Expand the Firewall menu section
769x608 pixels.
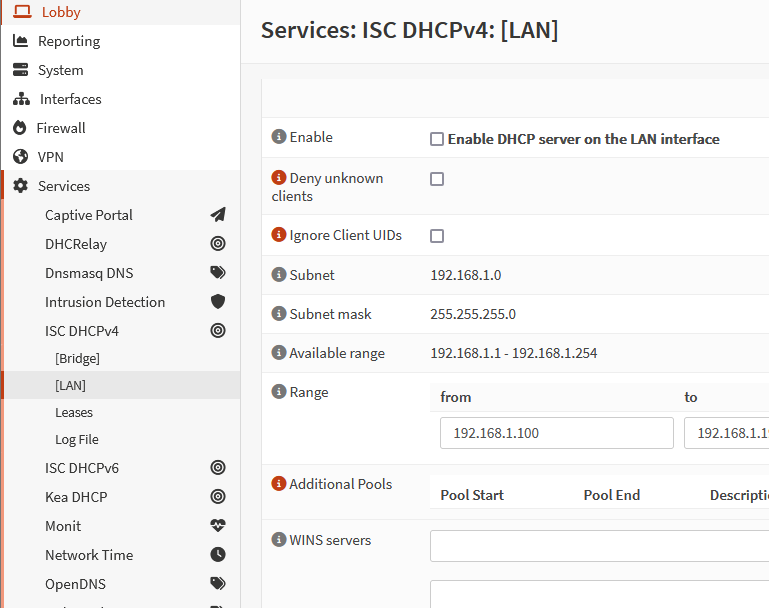(x=61, y=128)
